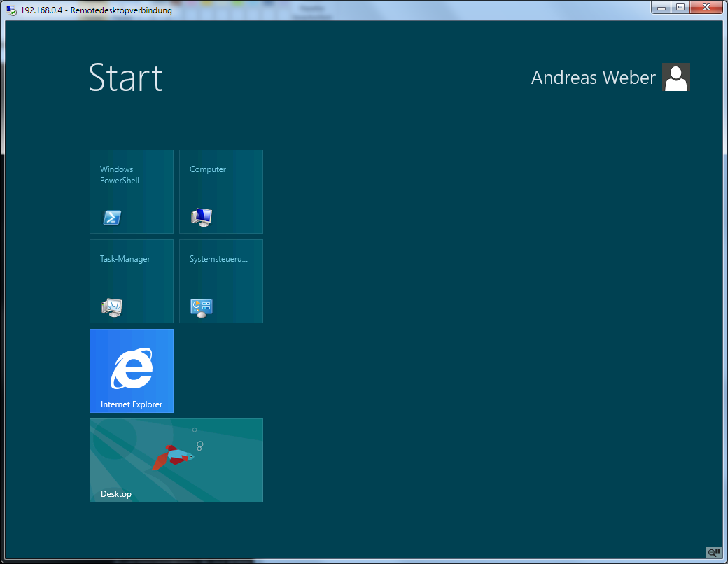This screenshot has width=728, height=564.
Task: Restore down the remote desktop window
Action: [680, 8]
